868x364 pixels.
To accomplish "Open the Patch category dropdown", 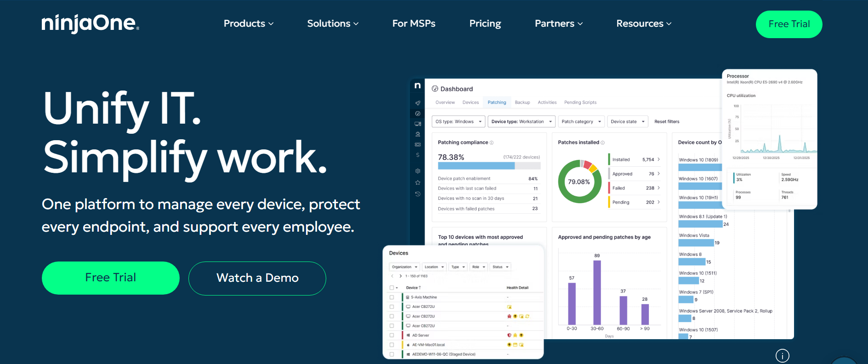I will click(581, 122).
